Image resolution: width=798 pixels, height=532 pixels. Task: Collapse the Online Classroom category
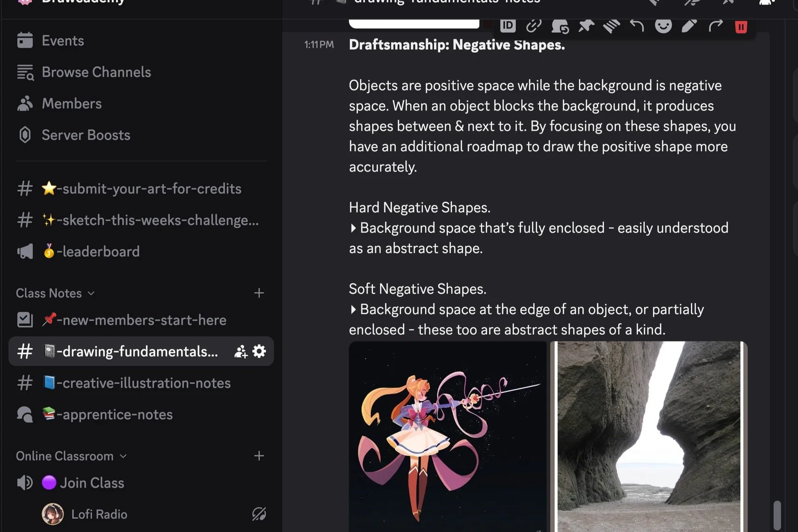tap(71, 456)
